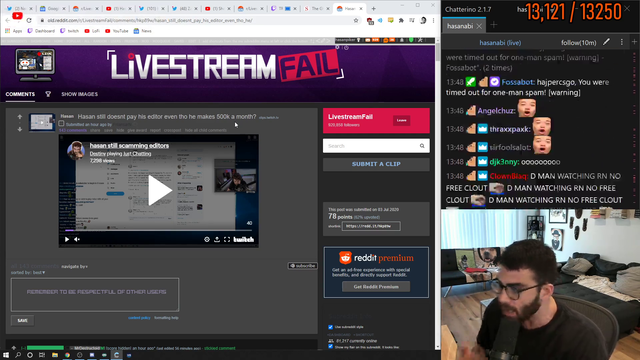The height and width of the screenshot is (360, 640).
Task: Open Chatterino split options menu
Action: click(622, 42)
